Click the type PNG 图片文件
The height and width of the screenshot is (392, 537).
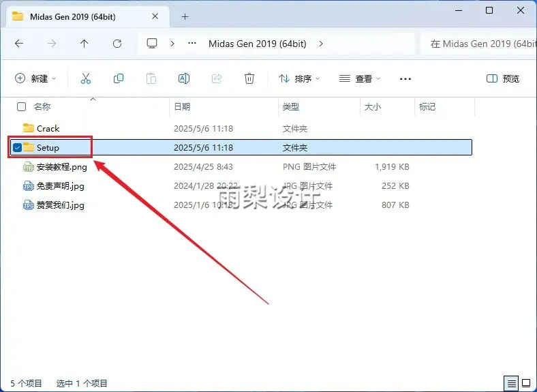coord(309,167)
